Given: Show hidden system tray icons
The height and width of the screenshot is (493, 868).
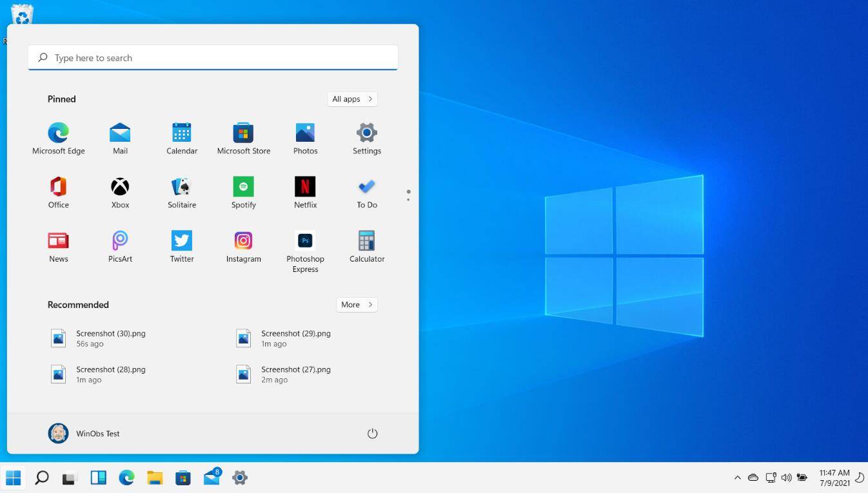Looking at the screenshot, I should click(737, 478).
